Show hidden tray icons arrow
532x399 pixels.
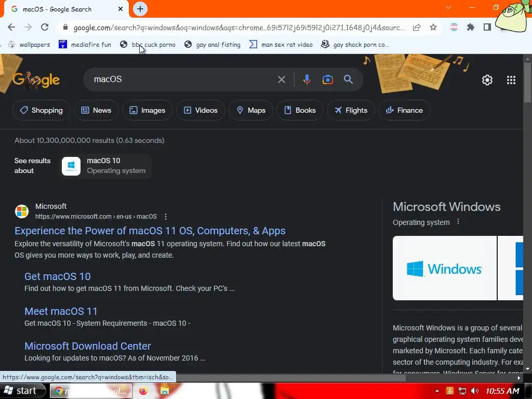(x=437, y=391)
